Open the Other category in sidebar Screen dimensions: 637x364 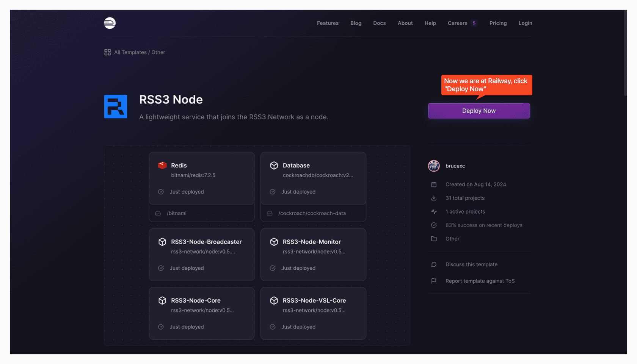(x=452, y=239)
